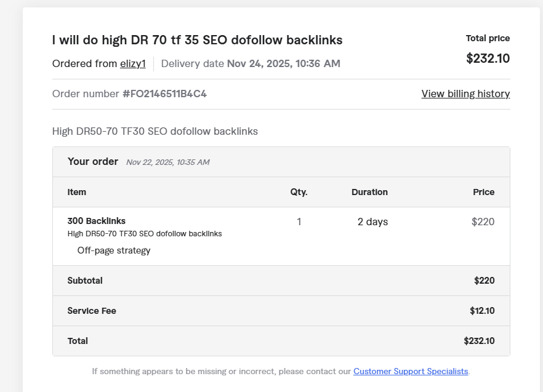This screenshot has height=392, width=543.
Task: Click the Your order section header
Action: (93, 161)
